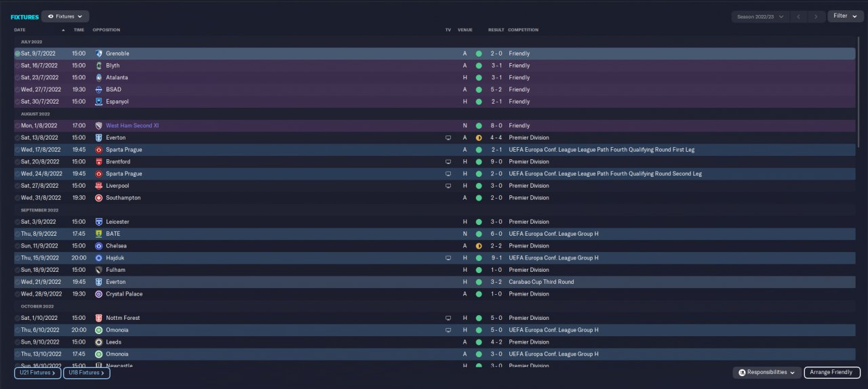This screenshot has width=868, height=389.
Task: Click the Responsibilities person icon
Action: click(x=742, y=373)
